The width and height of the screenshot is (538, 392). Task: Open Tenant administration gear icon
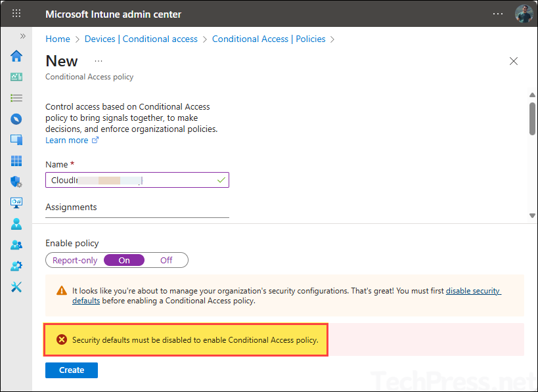click(16, 266)
